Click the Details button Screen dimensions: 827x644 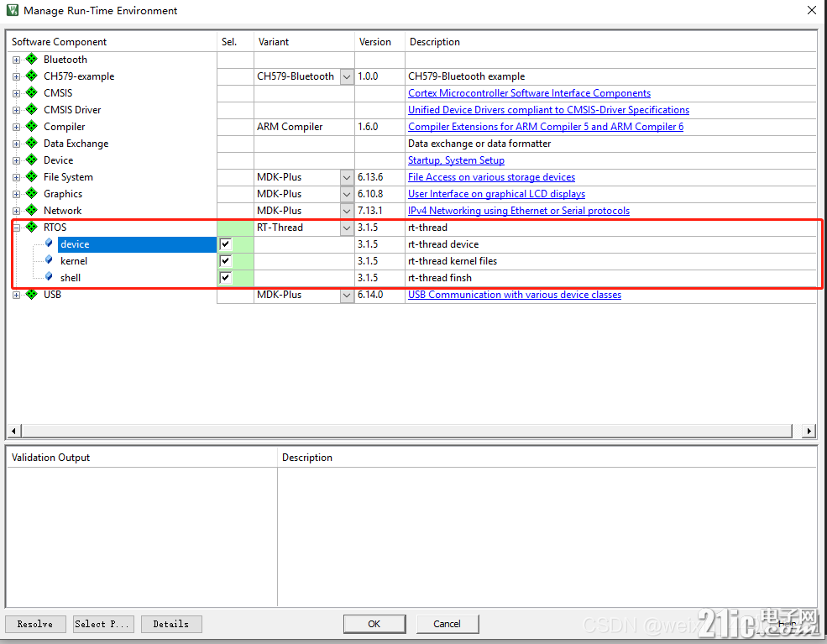pyautogui.click(x=171, y=624)
